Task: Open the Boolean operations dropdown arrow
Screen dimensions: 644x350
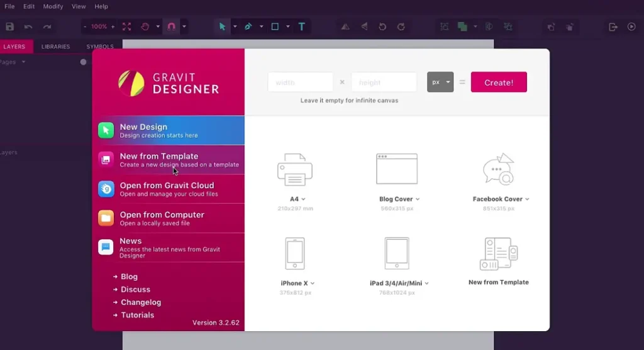Action: [475, 26]
